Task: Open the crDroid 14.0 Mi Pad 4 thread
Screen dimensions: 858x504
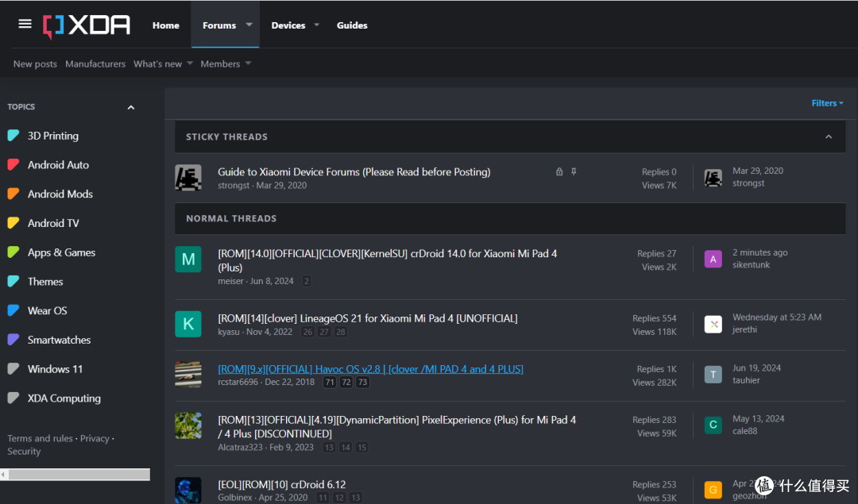Action: click(388, 260)
